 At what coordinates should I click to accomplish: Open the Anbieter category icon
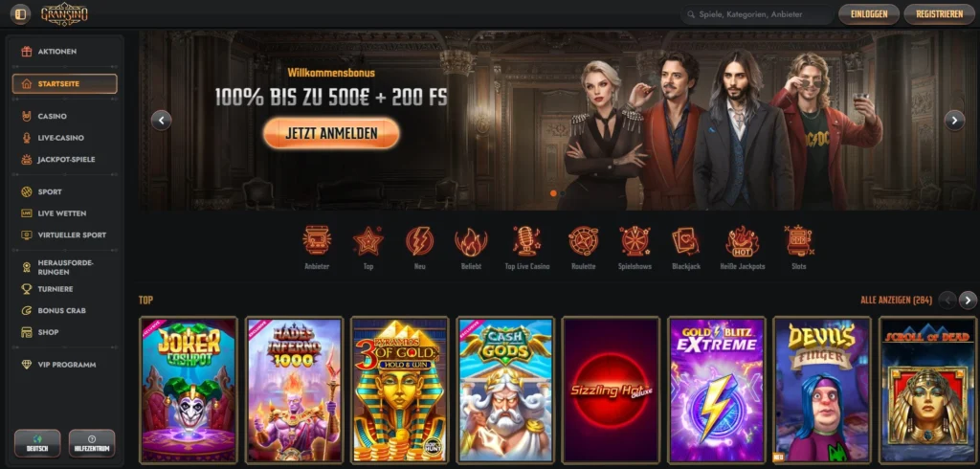317,240
